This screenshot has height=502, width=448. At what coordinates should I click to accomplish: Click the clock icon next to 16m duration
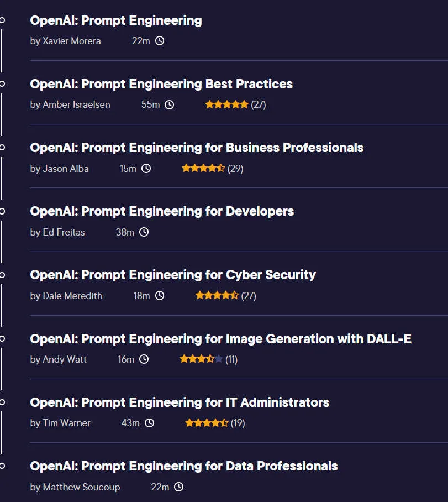(144, 359)
